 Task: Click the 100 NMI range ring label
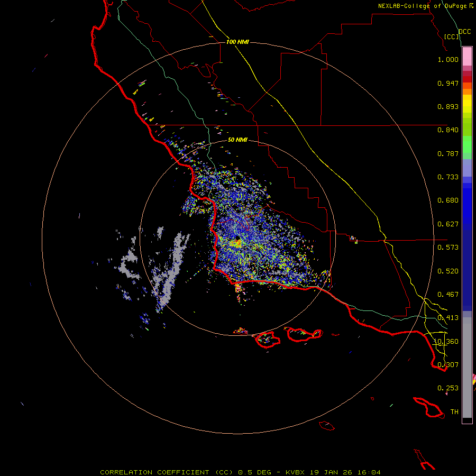coord(237,42)
